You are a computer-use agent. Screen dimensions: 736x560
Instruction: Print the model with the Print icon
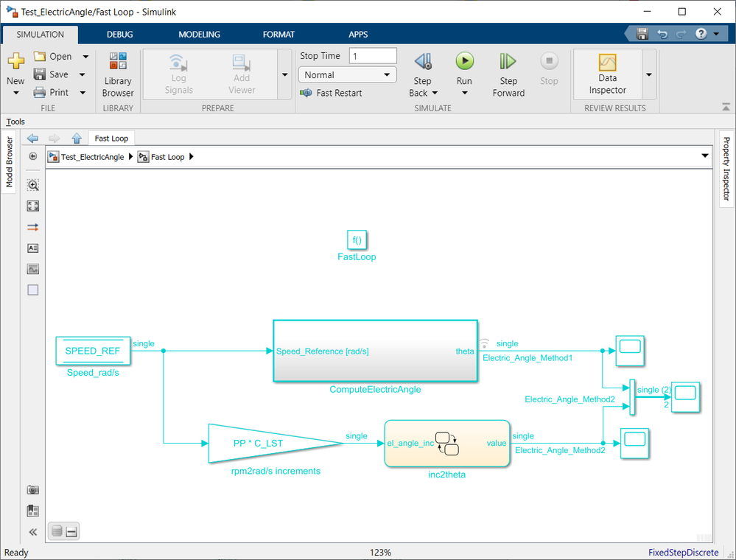(x=40, y=92)
